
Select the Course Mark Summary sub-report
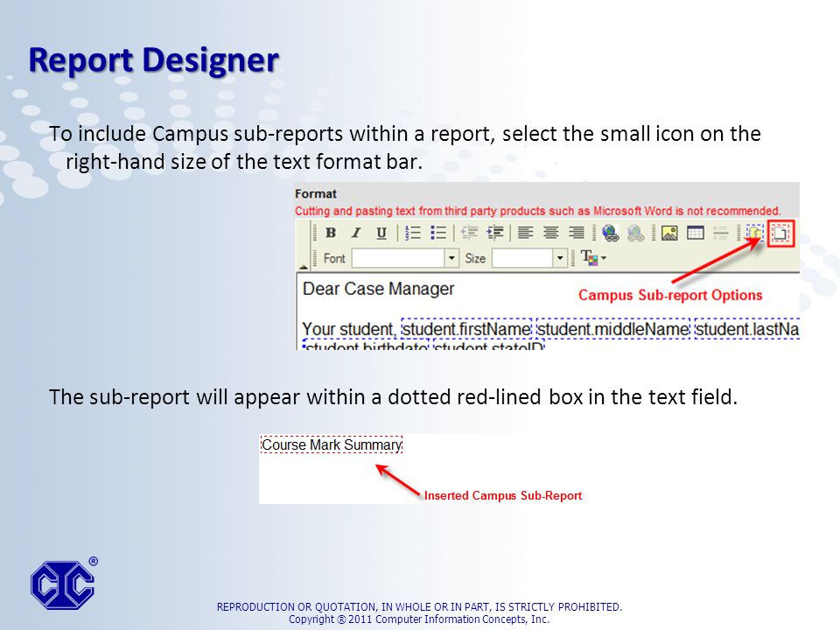[332, 444]
